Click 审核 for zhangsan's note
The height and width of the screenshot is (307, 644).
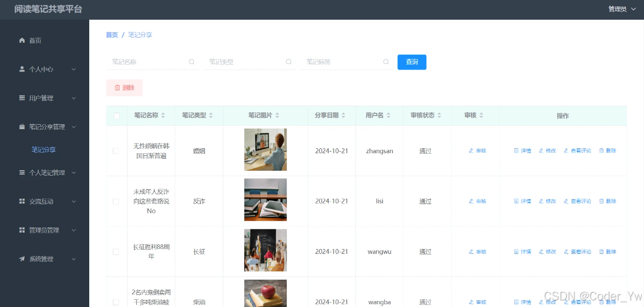(478, 150)
